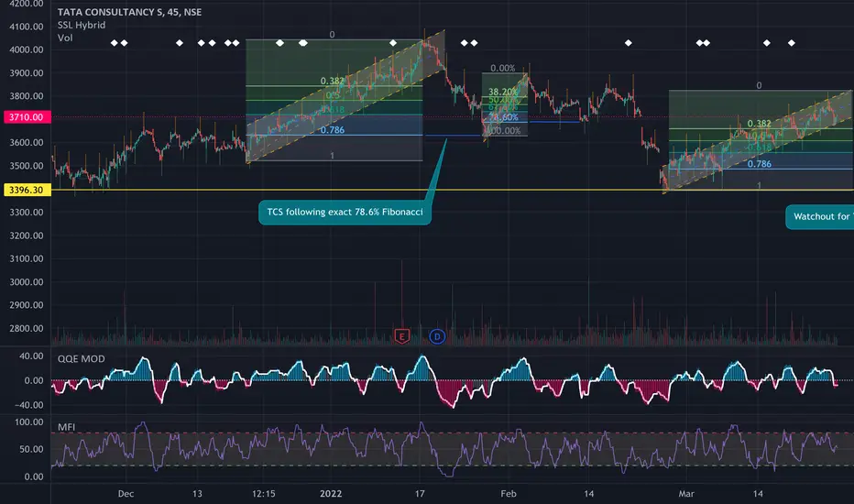
Task: Click the red earnings E marker
Action: pyautogui.click(x=402, y=336)
